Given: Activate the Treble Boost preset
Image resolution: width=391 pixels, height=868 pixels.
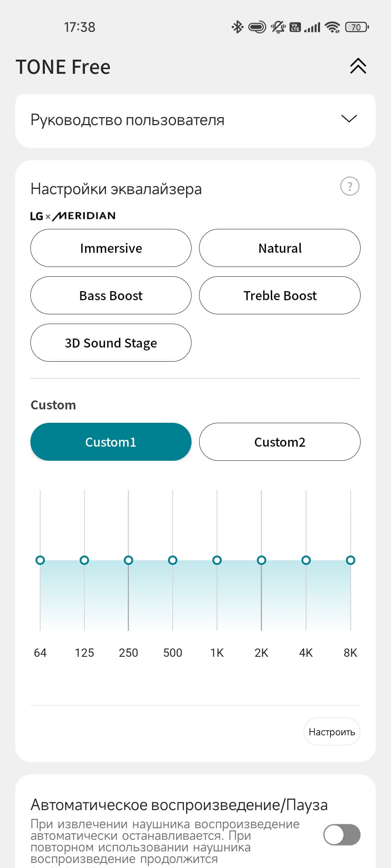Looking at the screenshot, I should tap(279, 295).
